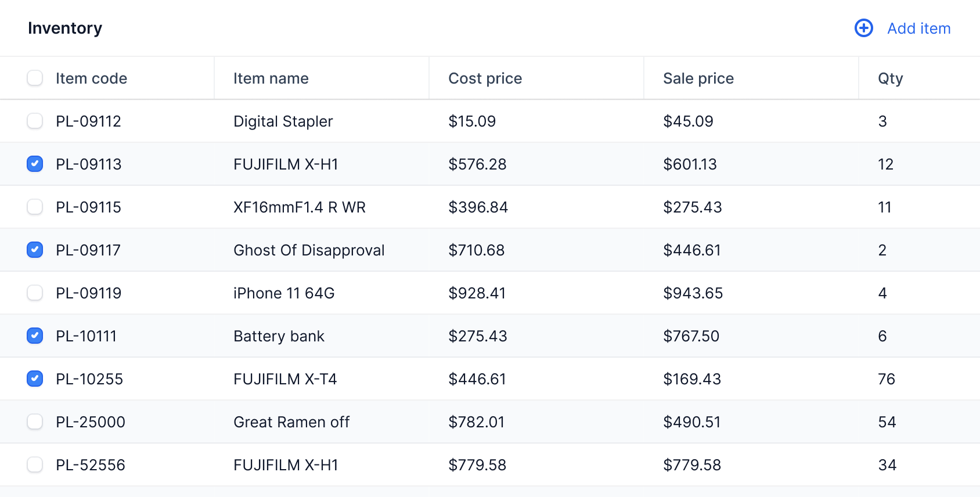Screen dimensions: 980x497
Task: Click the Sale price column header
Action: [698, 78]
